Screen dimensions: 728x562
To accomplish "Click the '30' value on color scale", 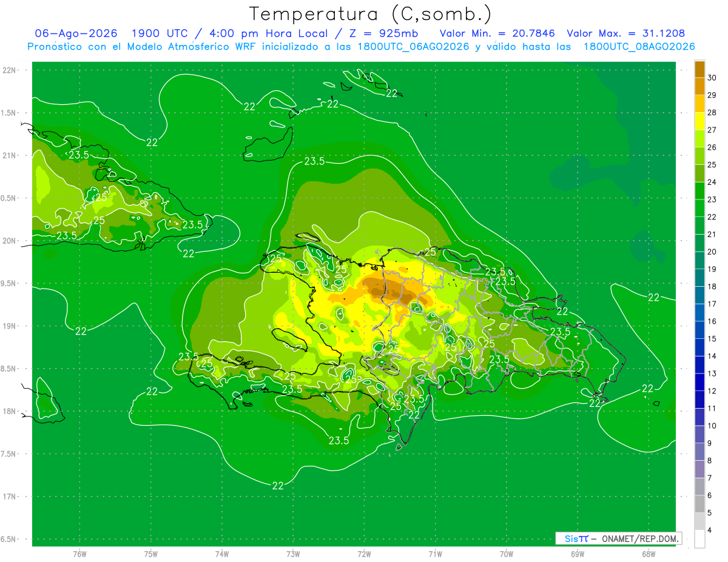I will (712, 78).
